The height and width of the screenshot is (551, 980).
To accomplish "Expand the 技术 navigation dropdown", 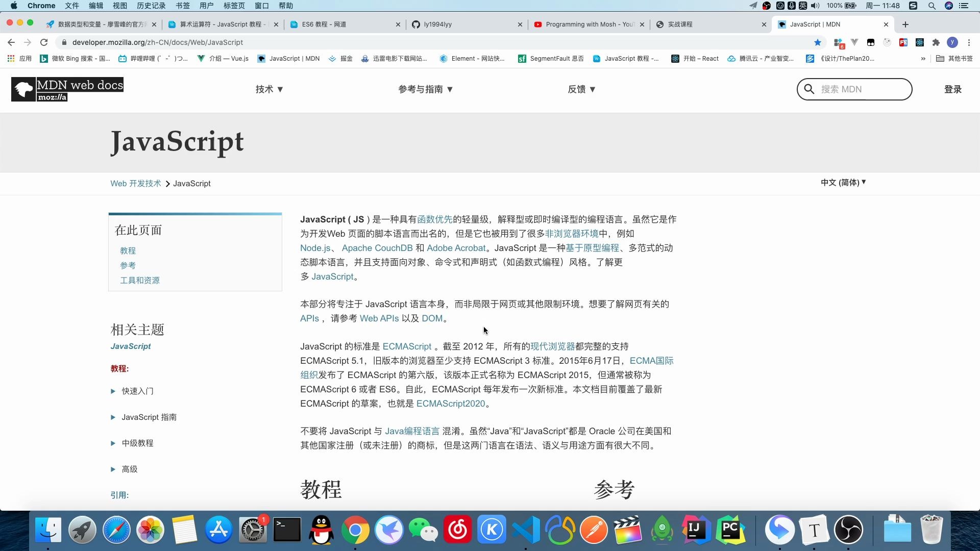I will pos(269,89).
